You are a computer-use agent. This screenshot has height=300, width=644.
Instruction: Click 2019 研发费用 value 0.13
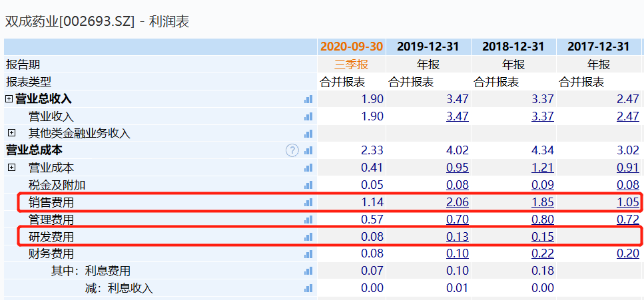(457, 237)
